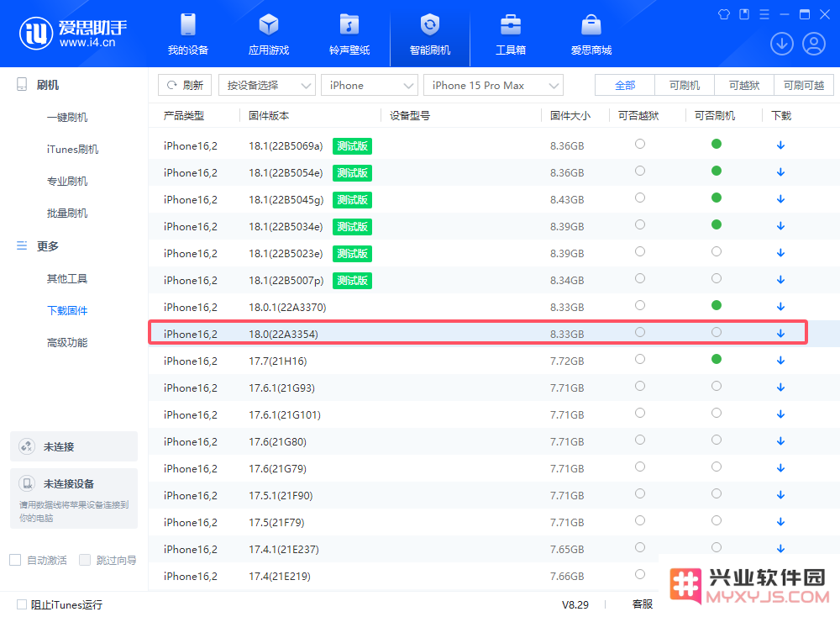Select the 可刷可越 filter tab
This screenshot has height=617, width=840.
point(804,85)
